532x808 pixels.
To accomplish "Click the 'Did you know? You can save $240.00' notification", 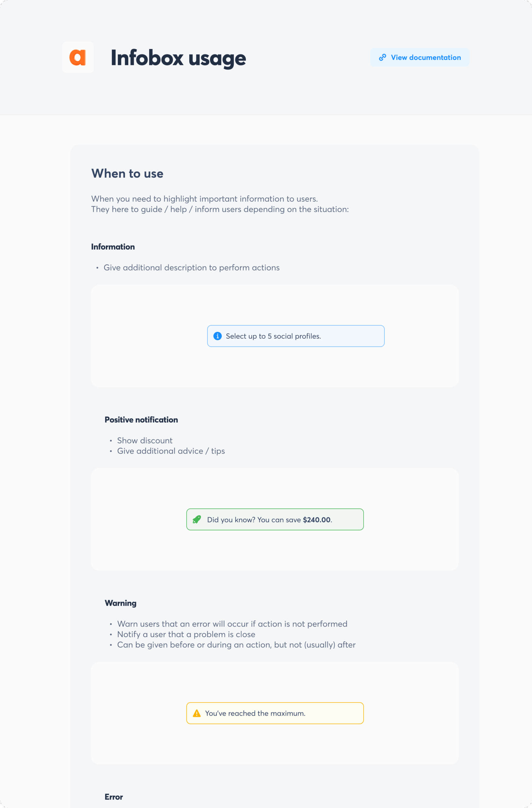I will click(x=274, y=519).
